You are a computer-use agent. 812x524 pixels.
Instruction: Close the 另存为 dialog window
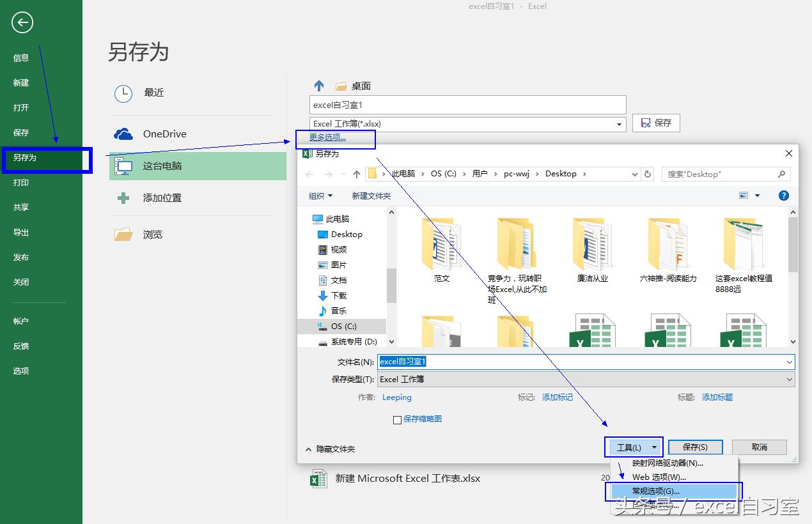789,153
